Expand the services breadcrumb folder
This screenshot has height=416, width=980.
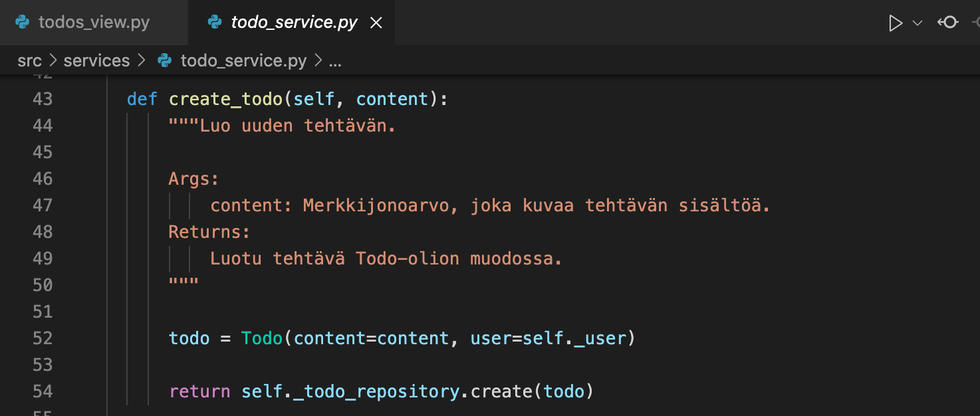point(96,61)
